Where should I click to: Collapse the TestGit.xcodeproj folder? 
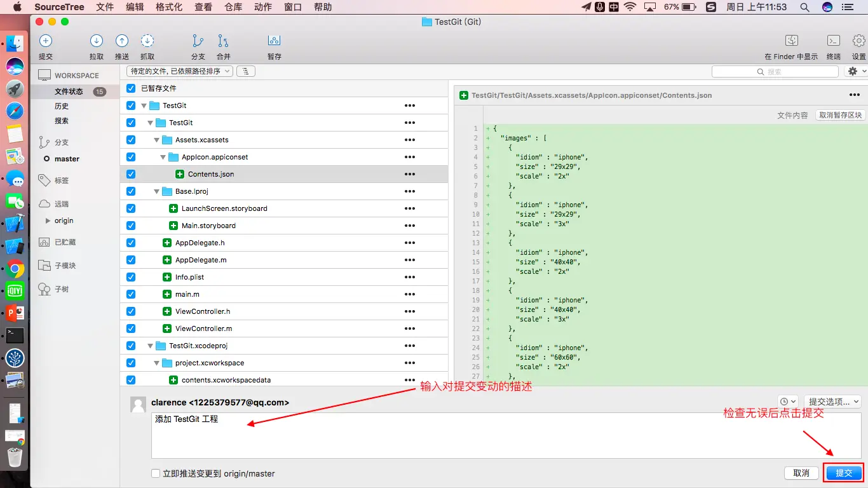click(x=151, y=346)
